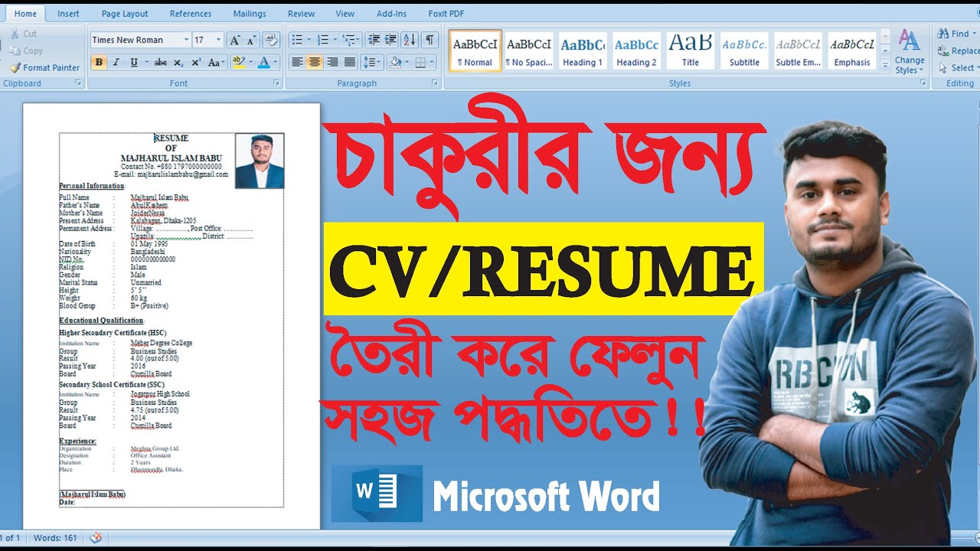Open the View tab
This screenshot has height=551, width=980.
tap(345, 14)
